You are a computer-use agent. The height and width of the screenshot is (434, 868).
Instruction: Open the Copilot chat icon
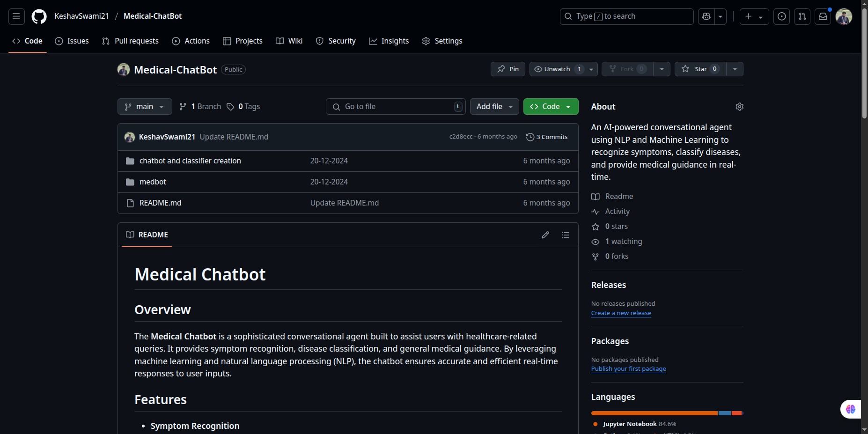706,16
